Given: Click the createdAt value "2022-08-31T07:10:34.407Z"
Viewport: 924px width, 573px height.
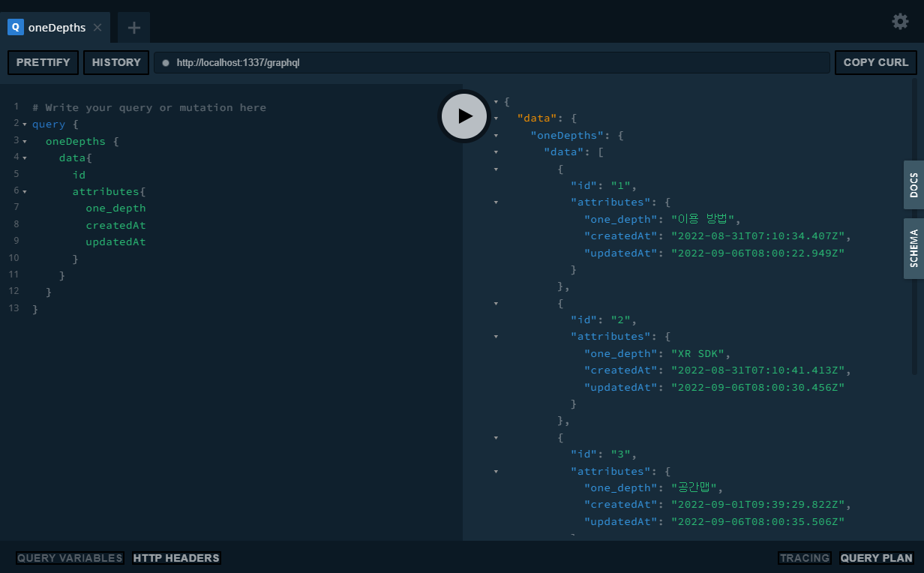Looking at the screenshot, I should [758, 236].
